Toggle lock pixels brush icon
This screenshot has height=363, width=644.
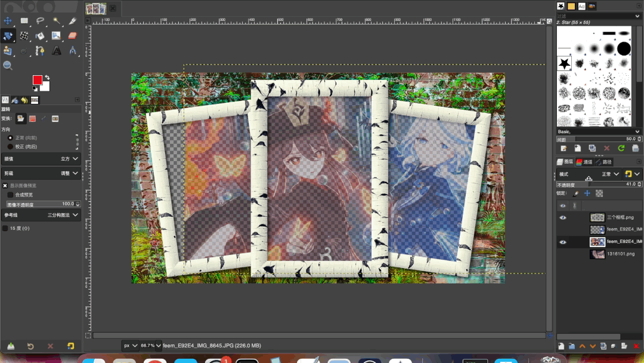tap(576, 193)
